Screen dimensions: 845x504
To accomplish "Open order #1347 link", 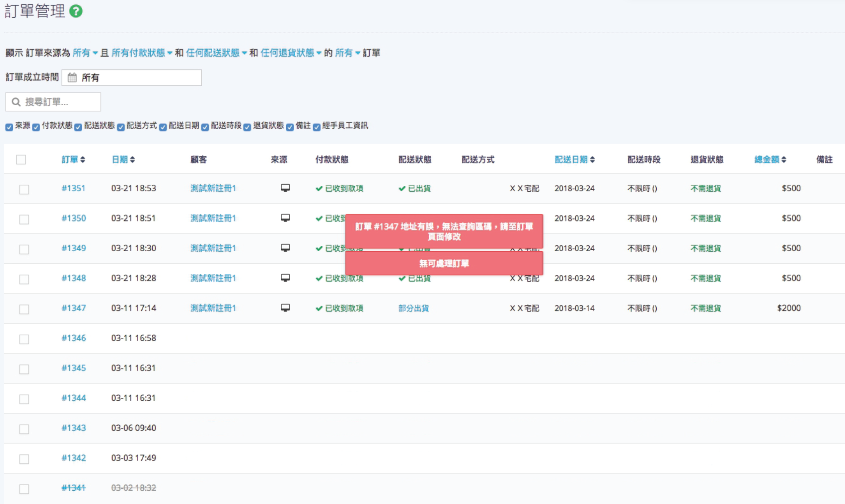I will [x=74, y=308].
